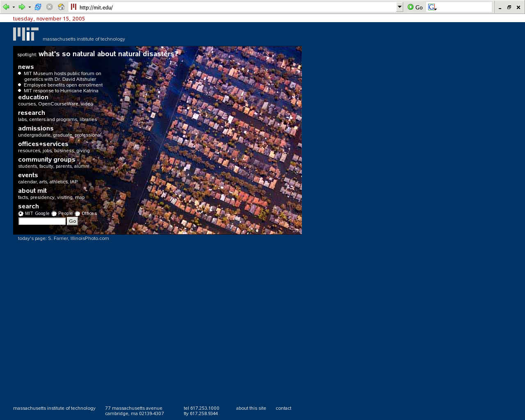Click the MIT logo on the page

click(x=25, y=34)
